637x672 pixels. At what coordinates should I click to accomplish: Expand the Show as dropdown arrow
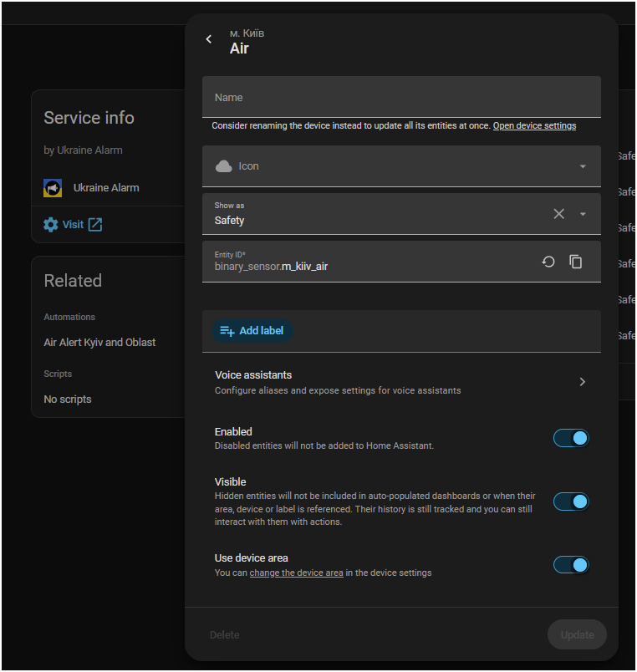583,214
